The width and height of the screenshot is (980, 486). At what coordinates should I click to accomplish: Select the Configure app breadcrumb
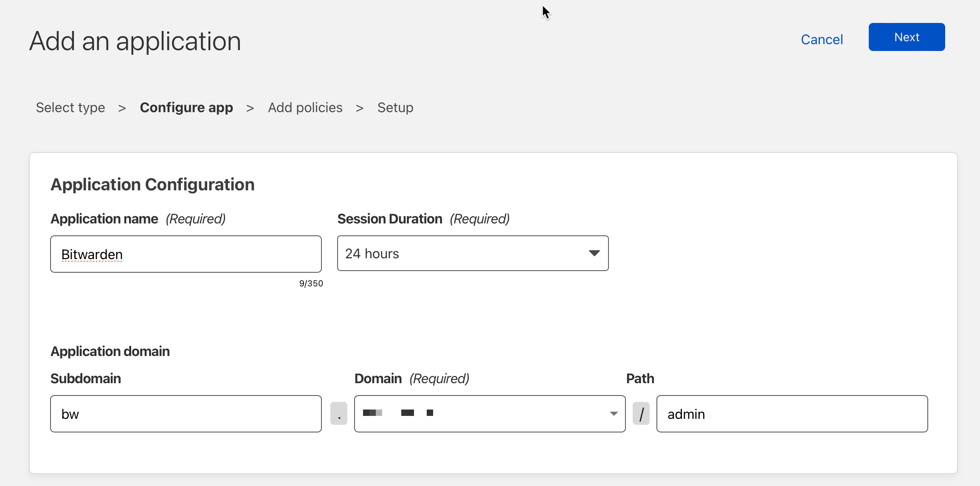click(186, 107)
